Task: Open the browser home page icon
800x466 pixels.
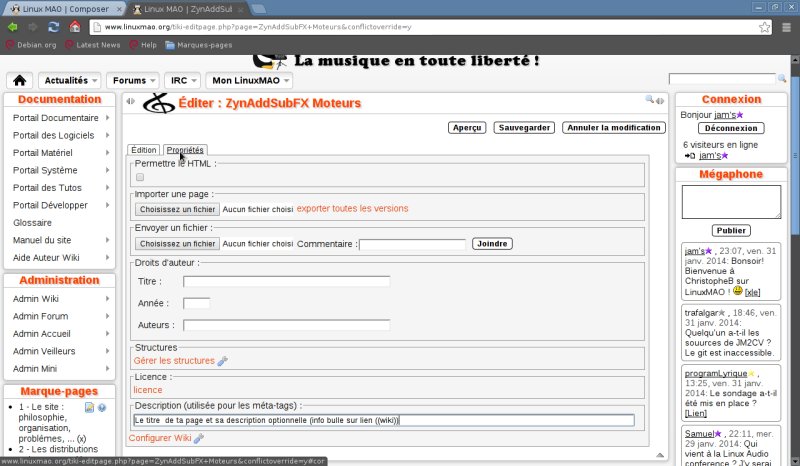Action: pos(75,27)
